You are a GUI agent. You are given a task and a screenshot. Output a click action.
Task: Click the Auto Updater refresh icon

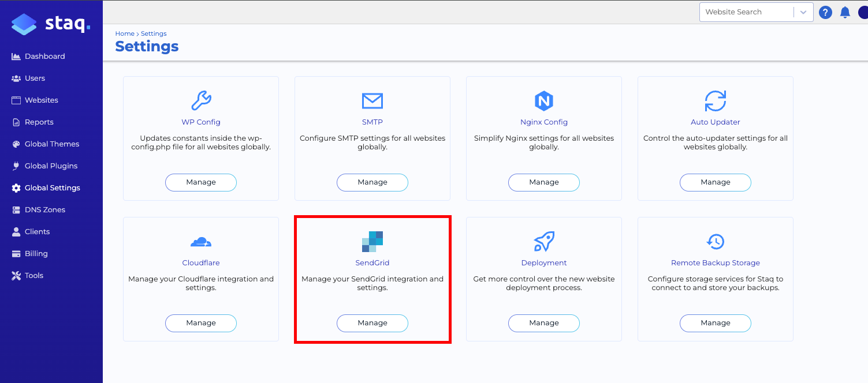coord(715,100)
